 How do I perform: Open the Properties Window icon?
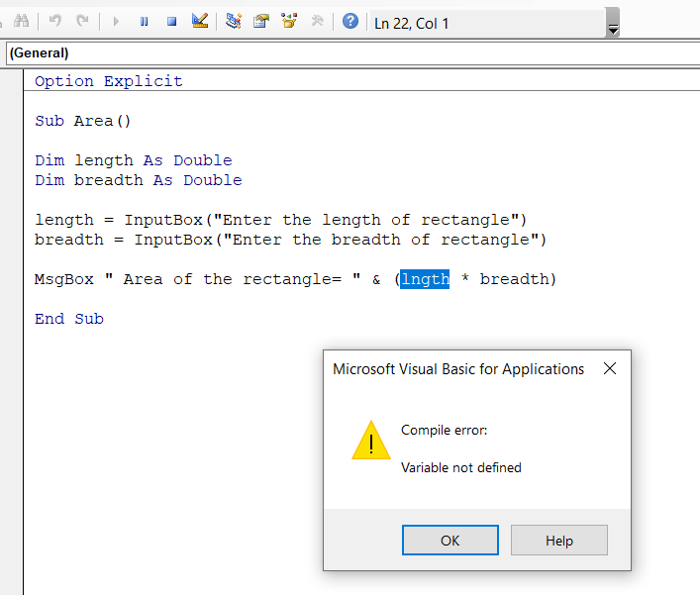[261, 21]
